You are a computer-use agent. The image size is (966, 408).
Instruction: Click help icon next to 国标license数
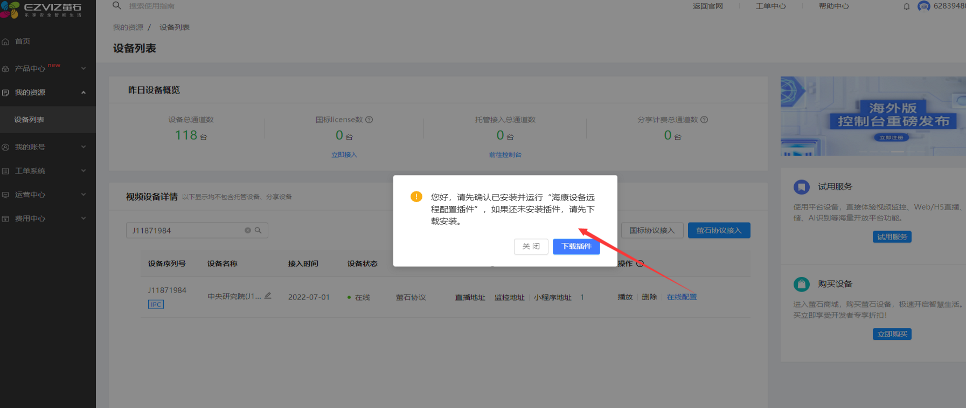369,119
